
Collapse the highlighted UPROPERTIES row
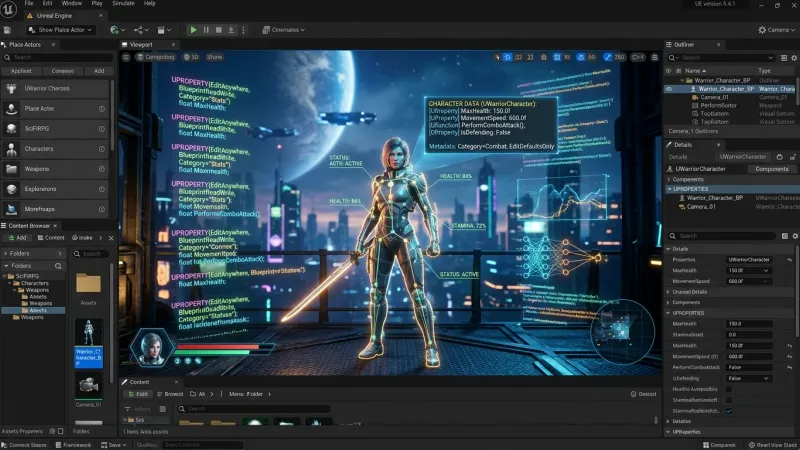pos(670,189)
